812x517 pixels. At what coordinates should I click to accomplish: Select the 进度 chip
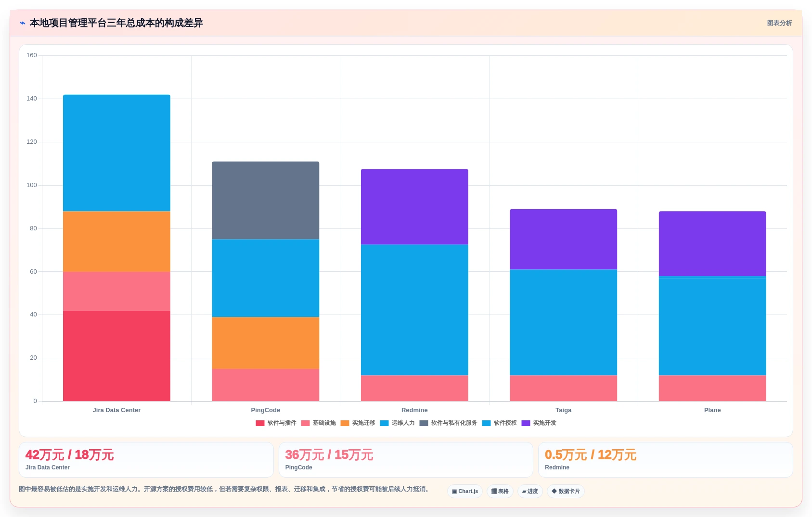click(x=530, y=491)
